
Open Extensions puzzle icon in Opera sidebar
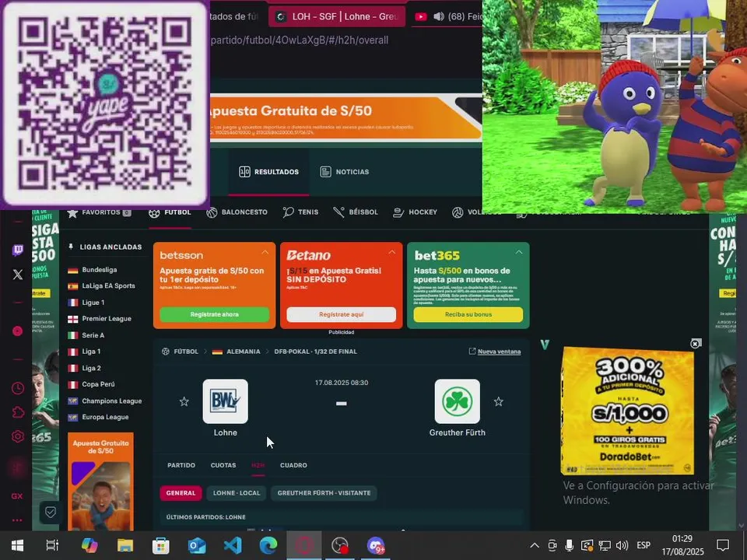(x=18, y=412)
